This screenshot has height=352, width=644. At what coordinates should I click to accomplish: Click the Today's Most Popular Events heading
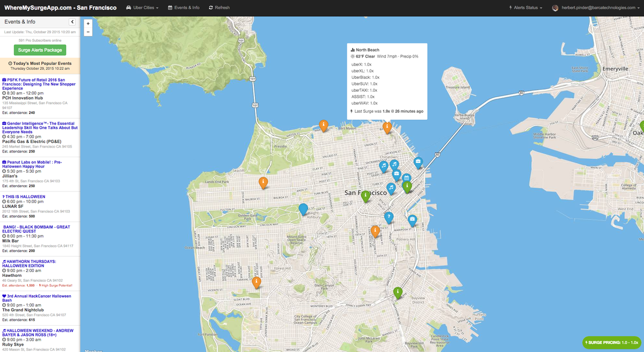(x=40, y=63)
